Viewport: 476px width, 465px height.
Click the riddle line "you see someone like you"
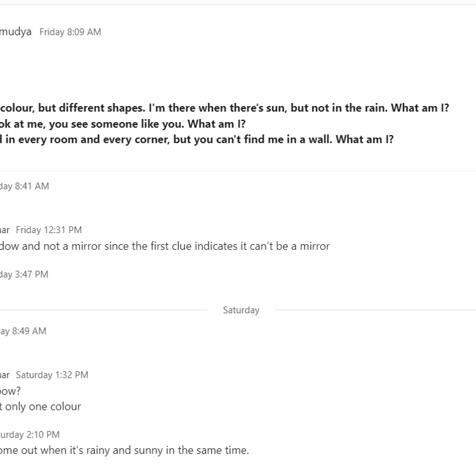click(124, 123)
